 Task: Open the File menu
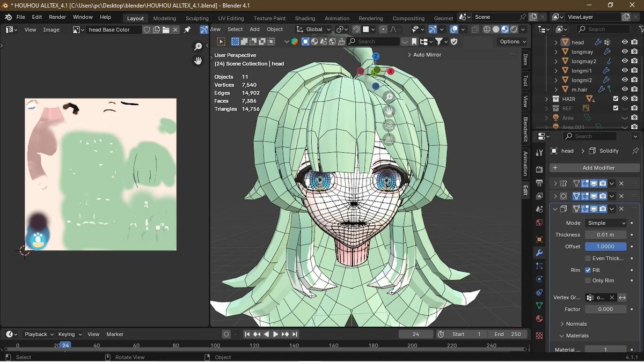(x=20, y=17)
